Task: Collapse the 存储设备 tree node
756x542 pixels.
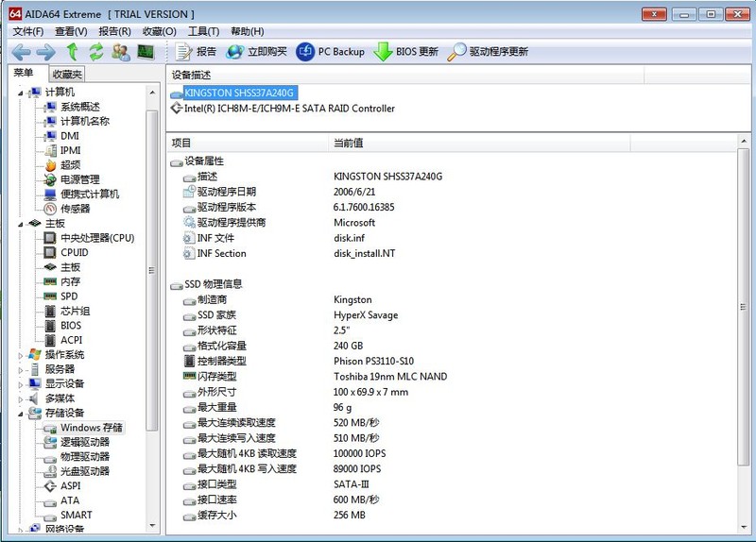Action: 20,414
